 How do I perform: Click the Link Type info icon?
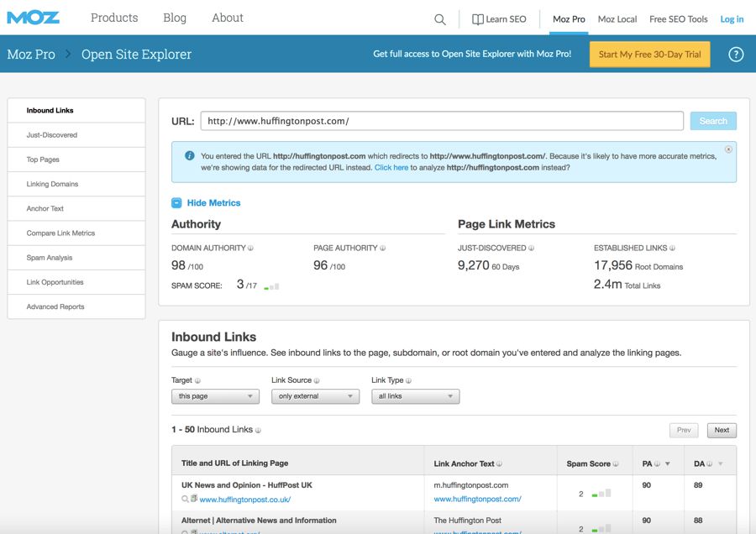[x=408, y=380]
